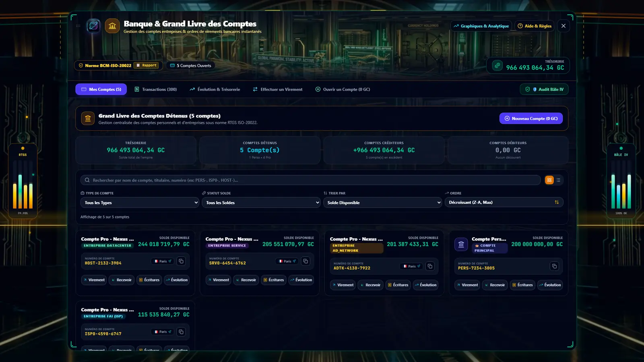Click the account search input field

click(310, 180)
